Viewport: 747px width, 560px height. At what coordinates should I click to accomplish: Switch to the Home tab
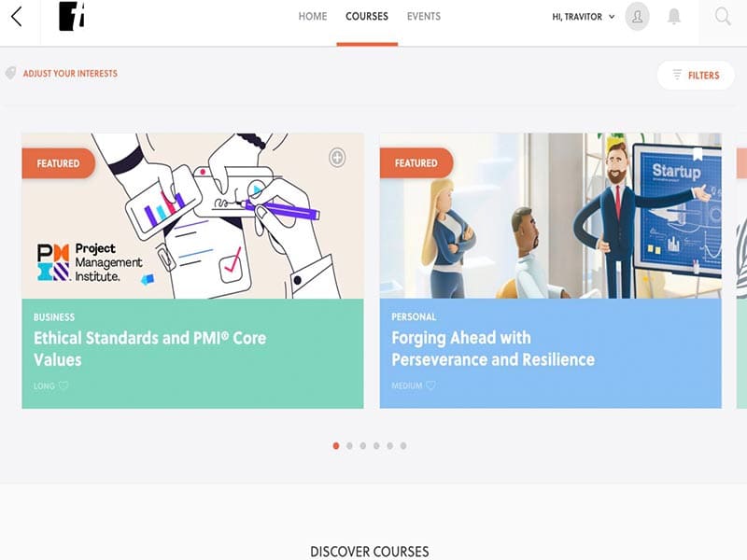point(313,16)
